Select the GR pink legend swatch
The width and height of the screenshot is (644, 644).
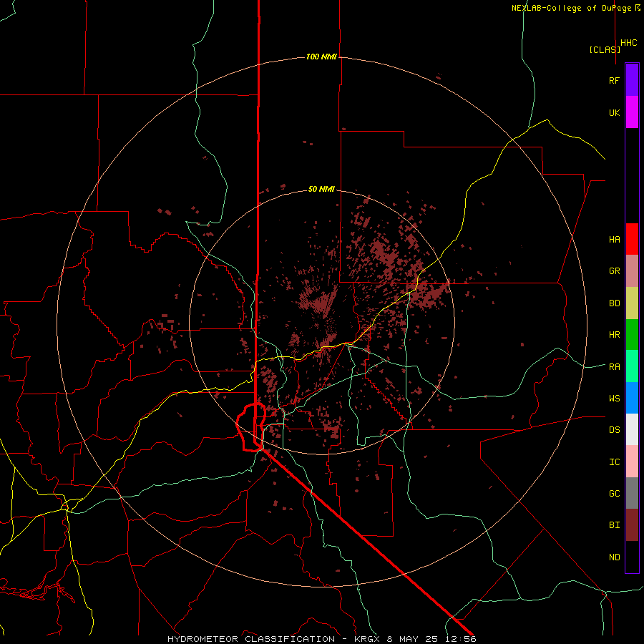632,271
